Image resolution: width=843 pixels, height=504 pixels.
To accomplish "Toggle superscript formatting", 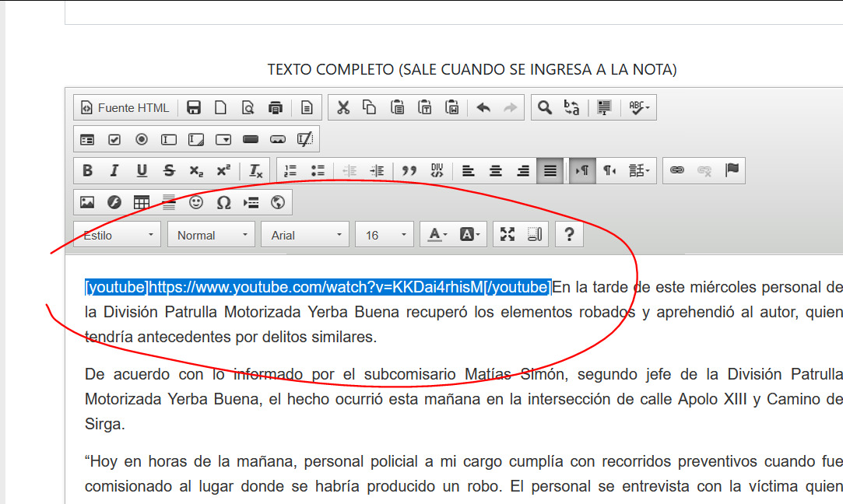I will click(x=223, y=171).
